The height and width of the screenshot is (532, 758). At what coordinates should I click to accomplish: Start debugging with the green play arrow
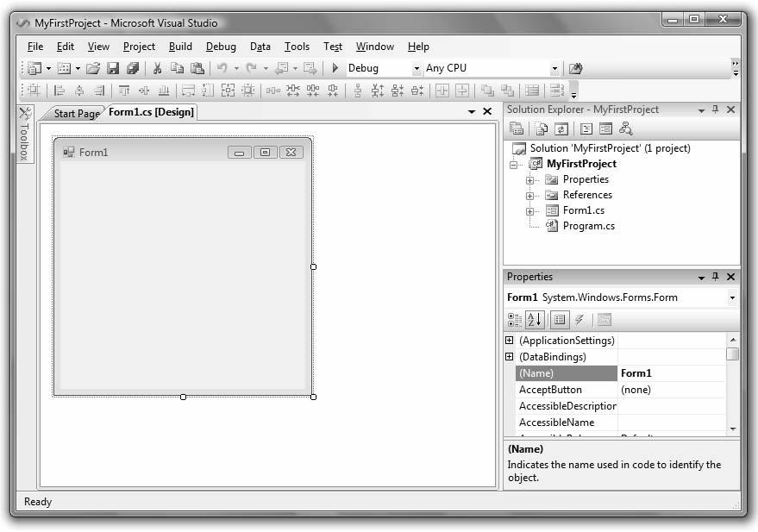tap(335, 68)
